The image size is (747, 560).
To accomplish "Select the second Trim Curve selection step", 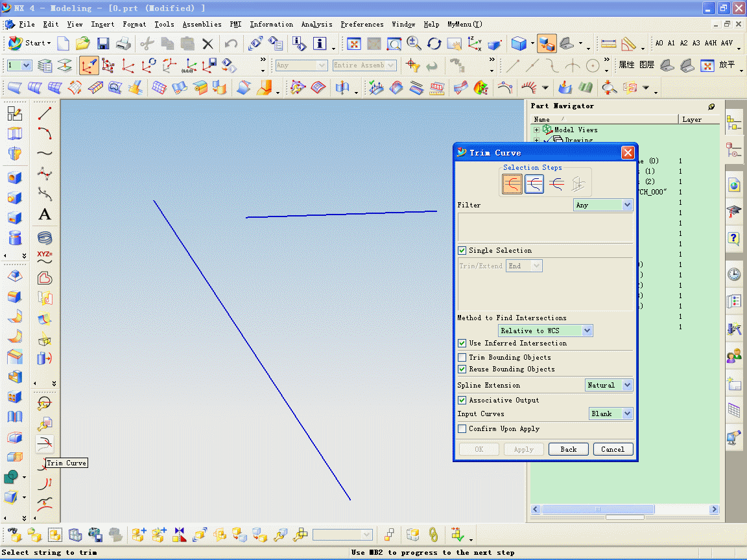I will click(534, 184).
